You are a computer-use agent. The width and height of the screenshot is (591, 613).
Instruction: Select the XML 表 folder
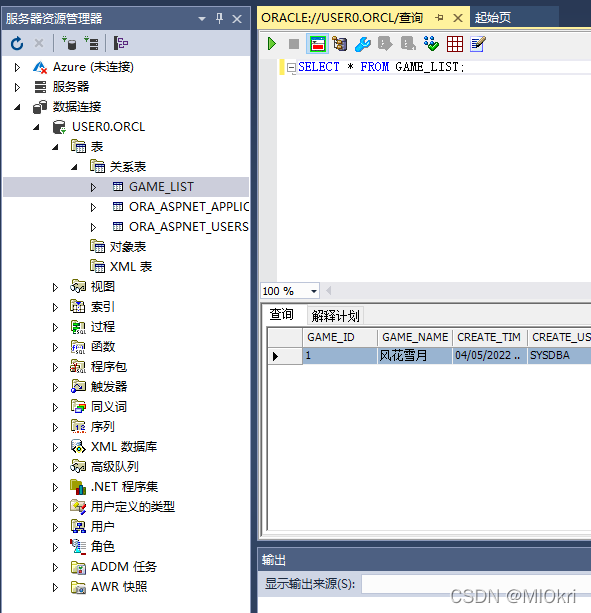(x=131, y=267)
